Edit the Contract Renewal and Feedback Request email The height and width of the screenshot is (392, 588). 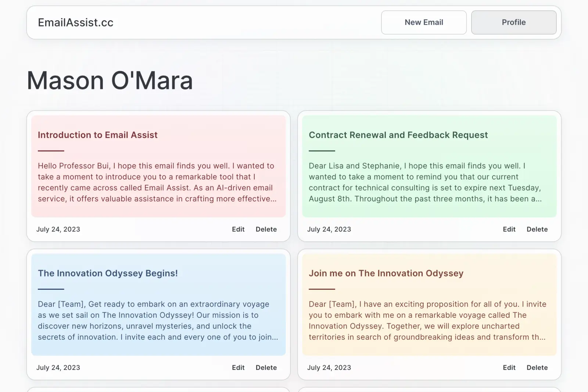[x=509, y=229]
